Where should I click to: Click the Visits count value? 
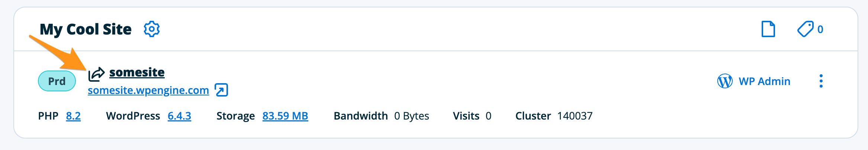point(488,116)
